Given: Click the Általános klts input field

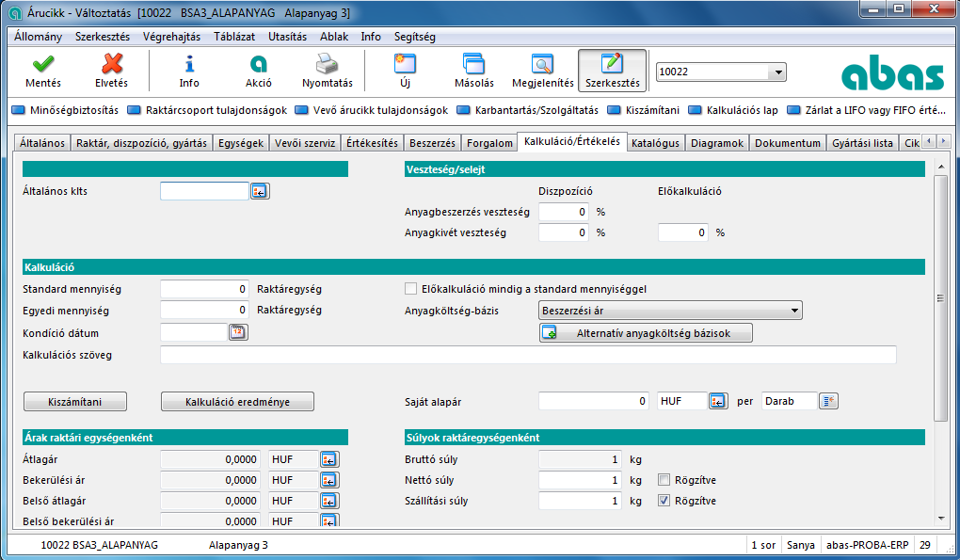Looking at the screenshot, I should click(204, 192).
